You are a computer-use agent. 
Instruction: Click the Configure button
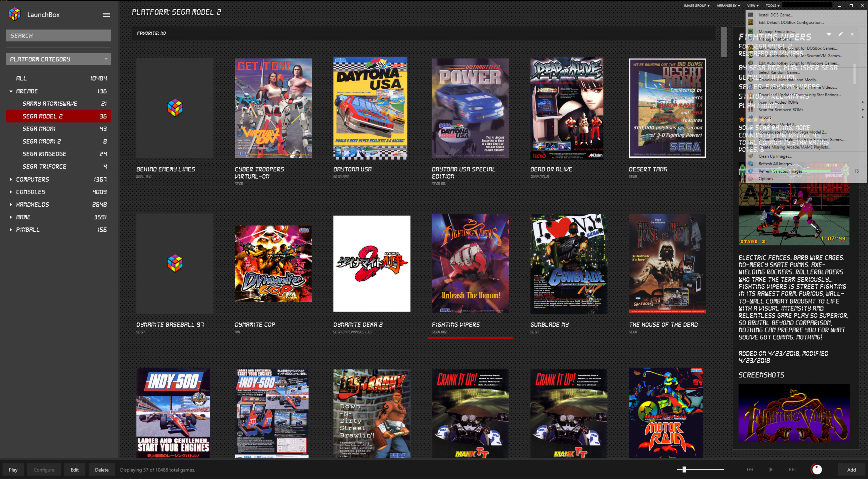tap(44, 469)
